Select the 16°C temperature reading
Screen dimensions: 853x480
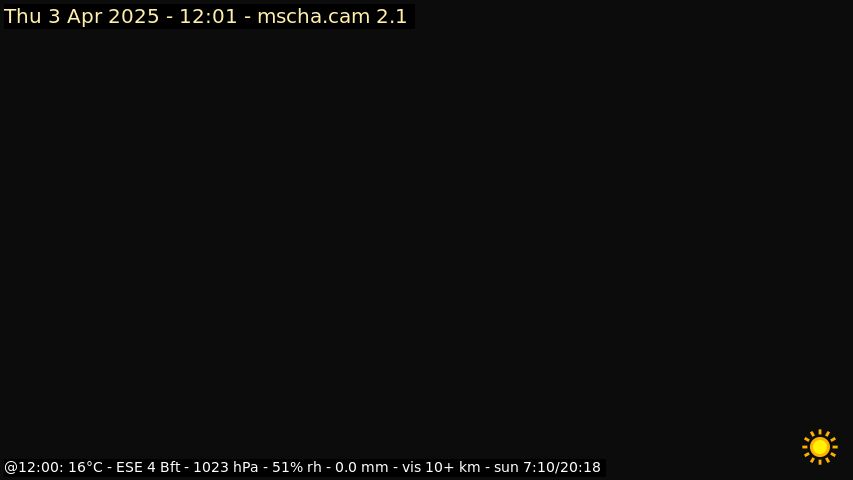click(x=85, y=467)
